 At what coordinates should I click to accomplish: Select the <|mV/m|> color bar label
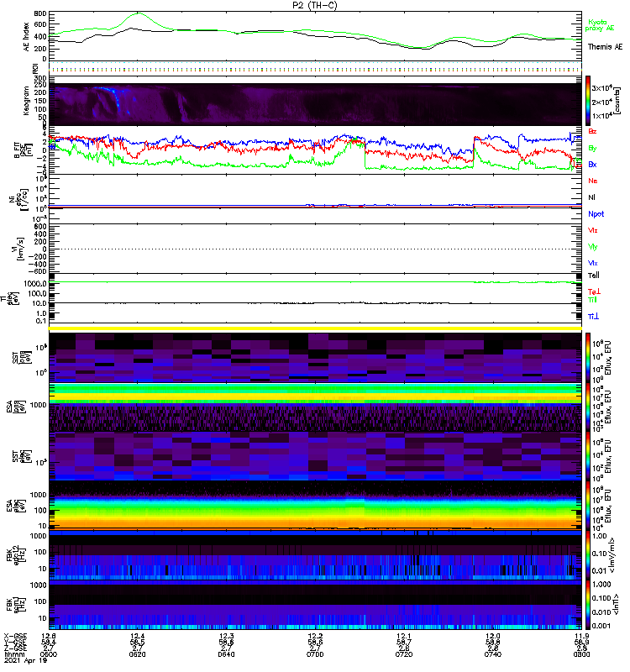tap(614, 555)
